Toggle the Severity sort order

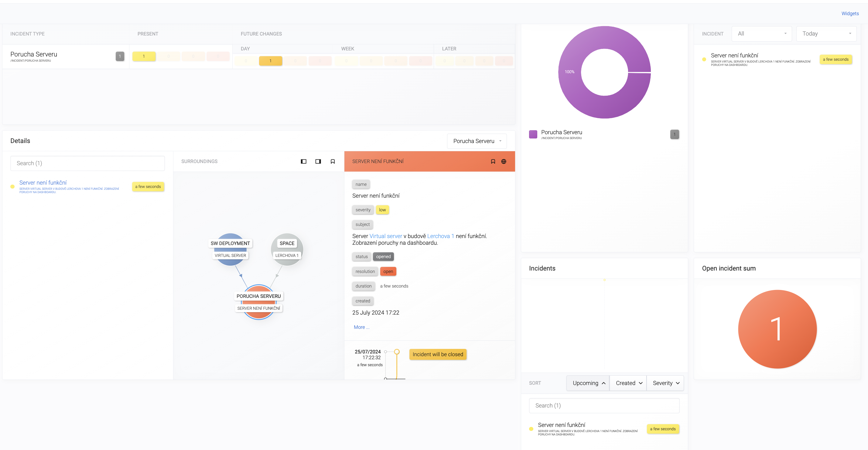665,383
